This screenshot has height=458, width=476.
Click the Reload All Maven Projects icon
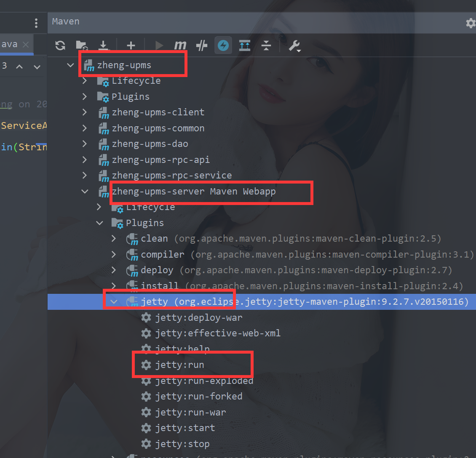[60, 45]
